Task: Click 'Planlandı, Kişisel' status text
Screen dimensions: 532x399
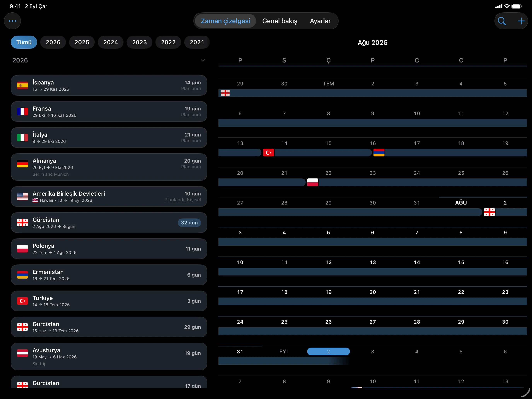Action: (183, 200)
